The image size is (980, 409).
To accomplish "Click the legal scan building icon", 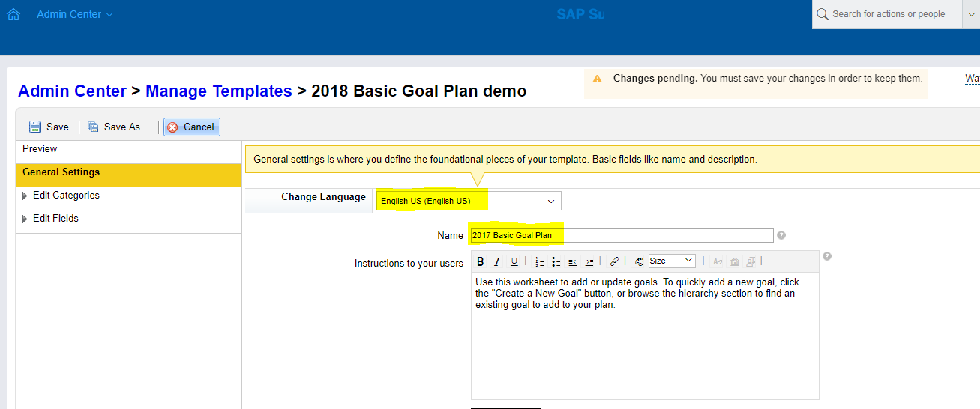I will (734, 261).
